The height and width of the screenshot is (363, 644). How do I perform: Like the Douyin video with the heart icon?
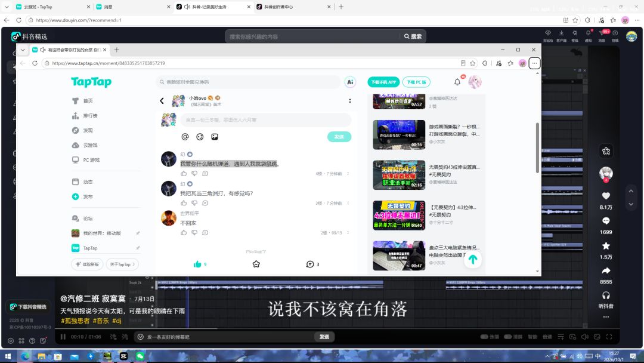(606, 196)
